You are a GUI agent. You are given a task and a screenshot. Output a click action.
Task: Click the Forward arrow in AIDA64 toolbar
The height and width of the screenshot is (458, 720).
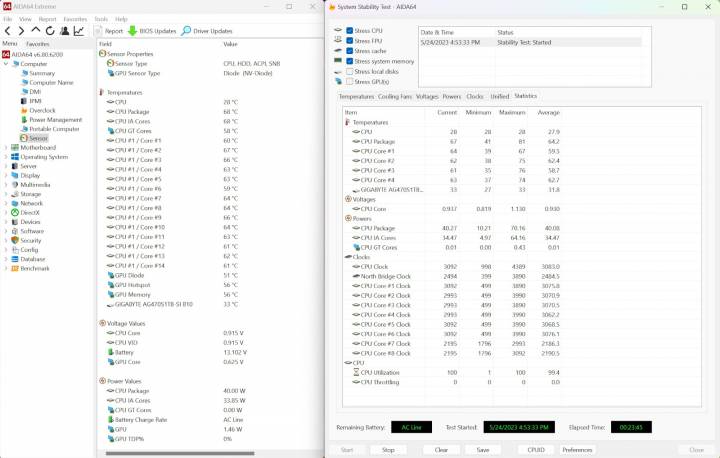click(21, 31)
